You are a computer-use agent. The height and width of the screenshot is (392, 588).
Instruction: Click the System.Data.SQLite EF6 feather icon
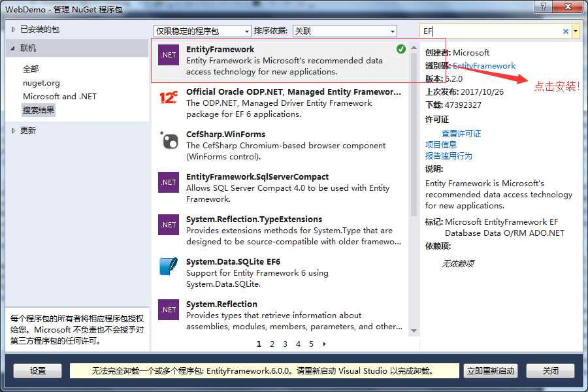tap(169, 267)
